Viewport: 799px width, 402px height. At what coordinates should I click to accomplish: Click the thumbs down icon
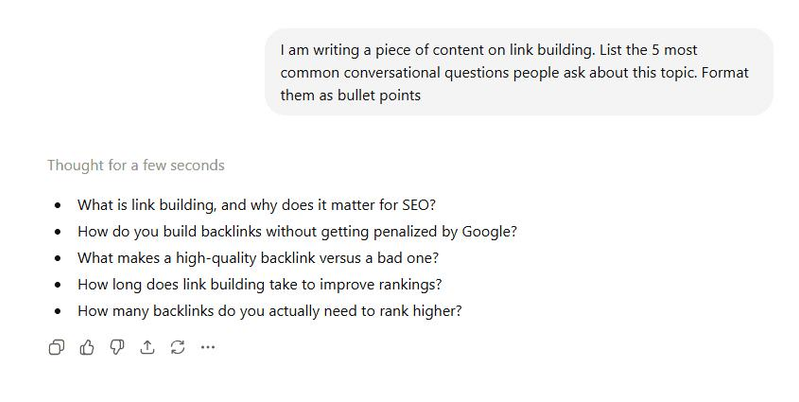coord(117,347)
